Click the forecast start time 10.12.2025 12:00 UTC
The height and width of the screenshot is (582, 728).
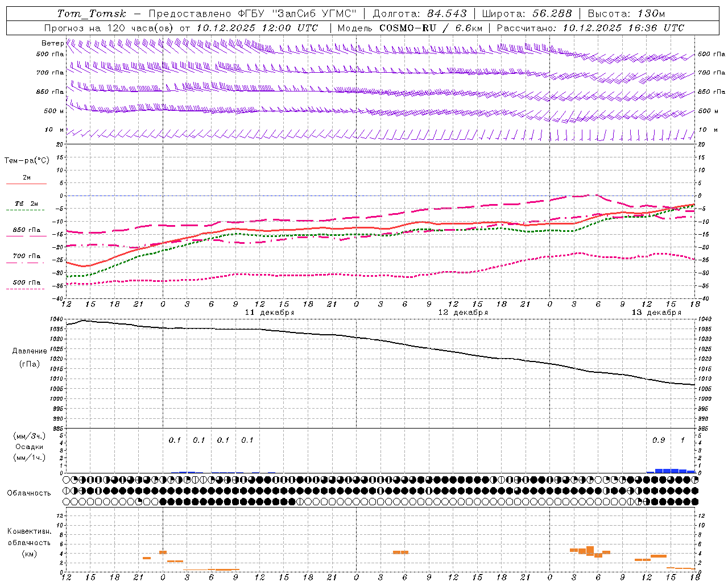257,28
